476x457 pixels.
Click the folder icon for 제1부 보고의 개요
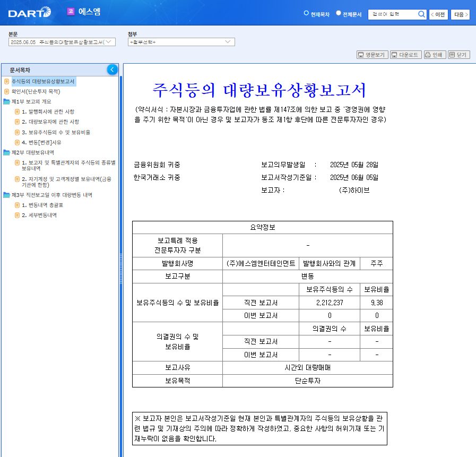pos(7,101)
